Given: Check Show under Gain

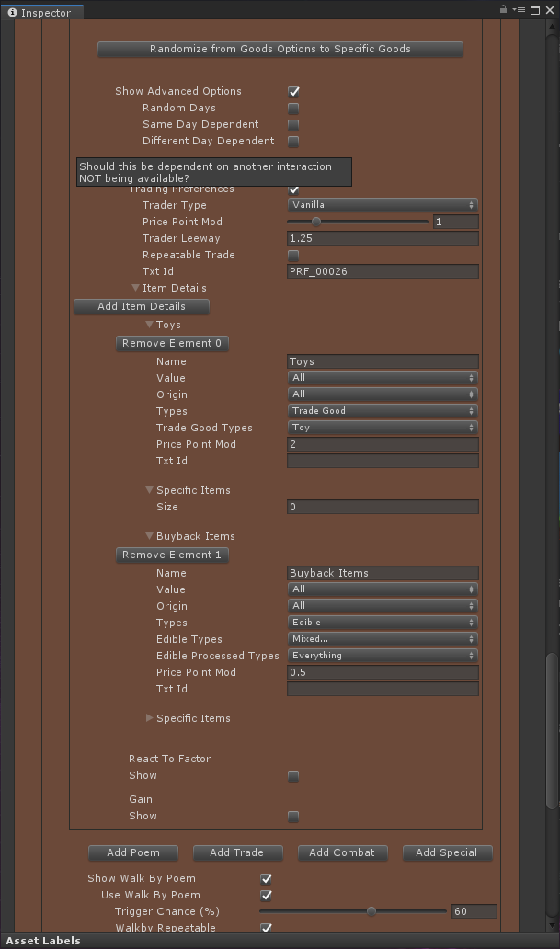Looking at the screenshot, I should (293, 817).
